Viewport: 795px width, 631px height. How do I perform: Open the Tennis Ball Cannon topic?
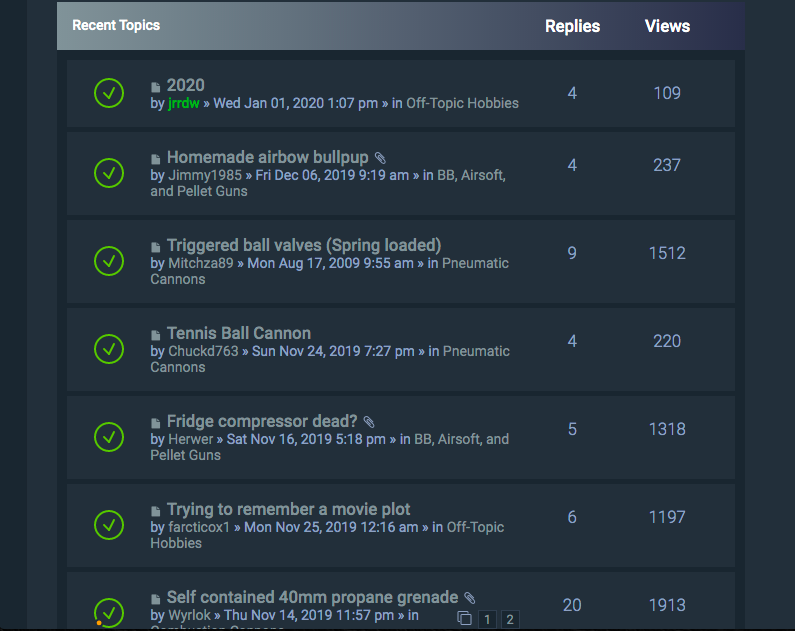pyautogui.click(x=238, y=333)
